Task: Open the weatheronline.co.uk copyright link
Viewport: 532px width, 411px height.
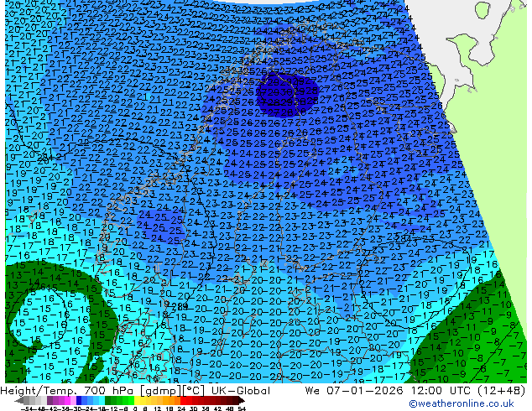Action: tap(462, 403)
